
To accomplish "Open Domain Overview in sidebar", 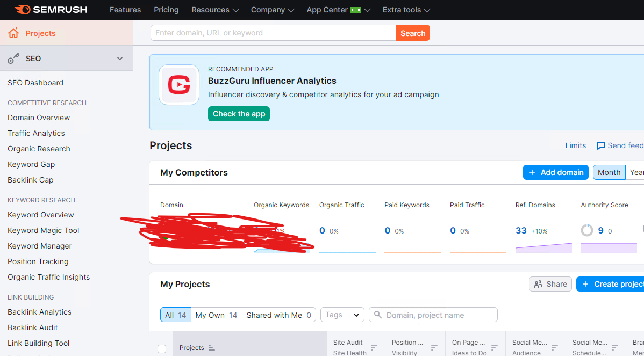I will tap(39, 118).
